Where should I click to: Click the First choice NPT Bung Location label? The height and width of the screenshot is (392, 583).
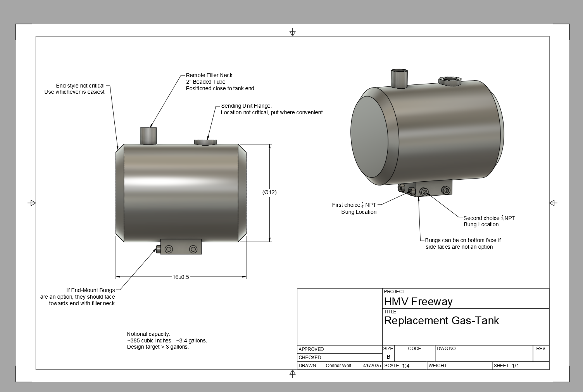coord(354,208)
